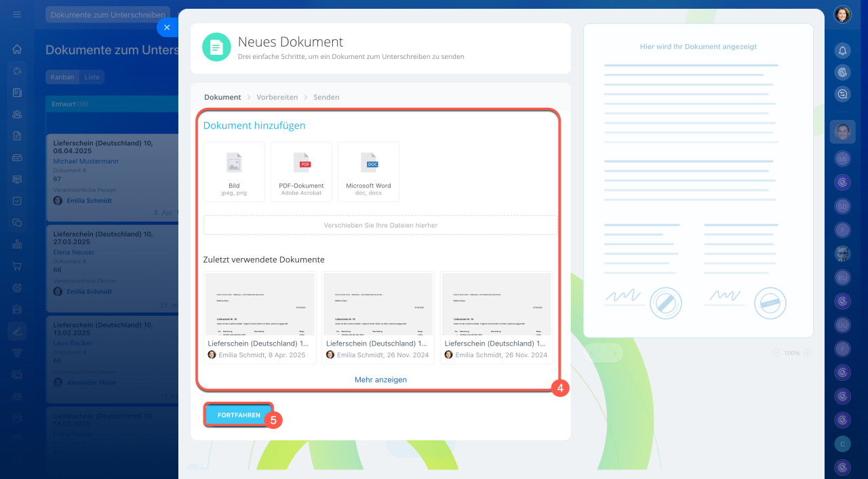Select the Senden step in breadcrumb
Image resolution: width=868 pixels, height=479 pixels.
pos(326,97)
